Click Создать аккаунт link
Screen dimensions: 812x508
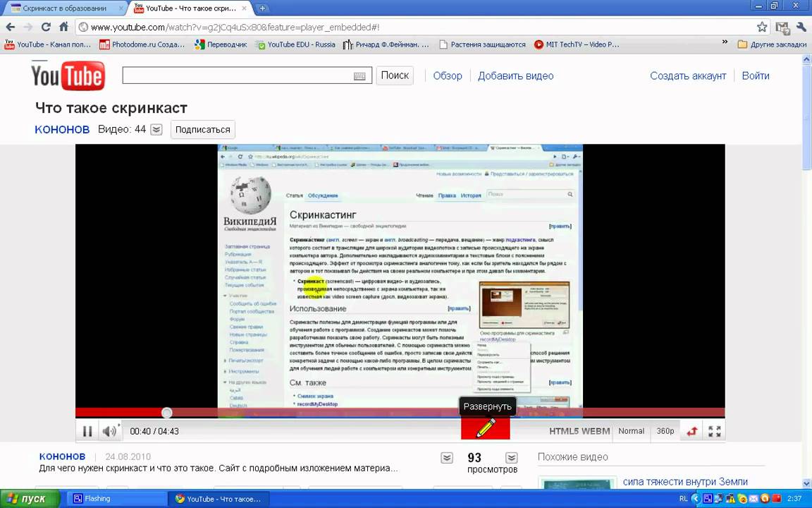[x=688, y=75]
